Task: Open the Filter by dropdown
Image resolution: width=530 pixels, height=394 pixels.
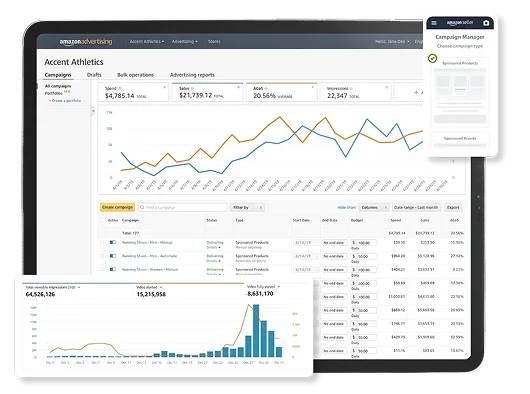Action: click(247, 207)
